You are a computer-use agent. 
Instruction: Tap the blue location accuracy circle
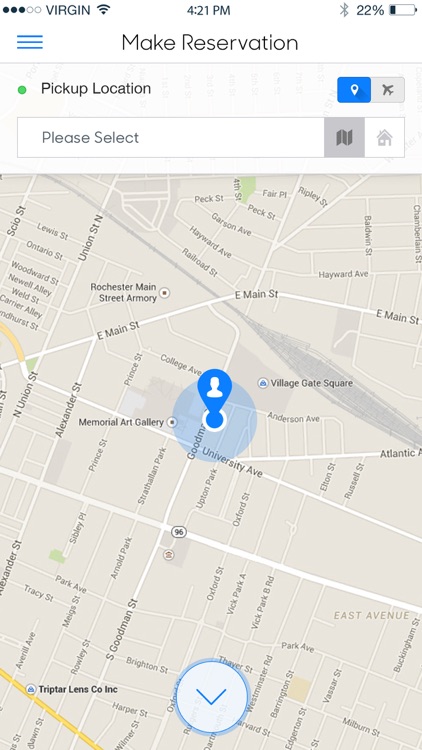(x=215, y=420)
